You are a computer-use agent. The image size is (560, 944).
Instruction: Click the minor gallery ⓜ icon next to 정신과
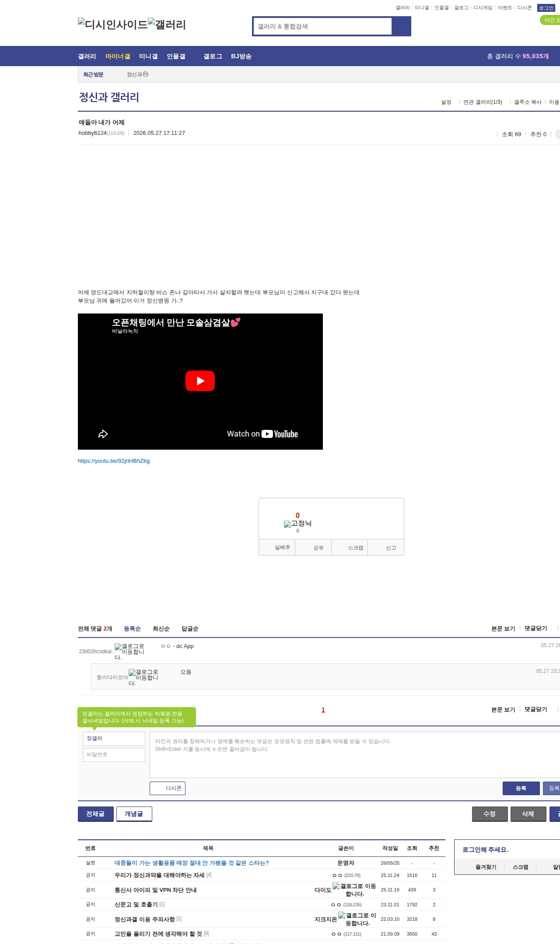pos(146,74)
